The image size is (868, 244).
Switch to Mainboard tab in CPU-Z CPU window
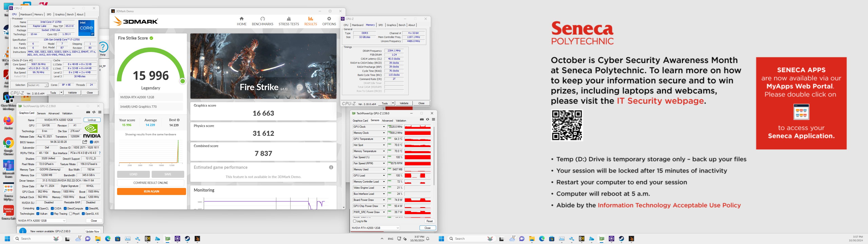click(26, 14)
